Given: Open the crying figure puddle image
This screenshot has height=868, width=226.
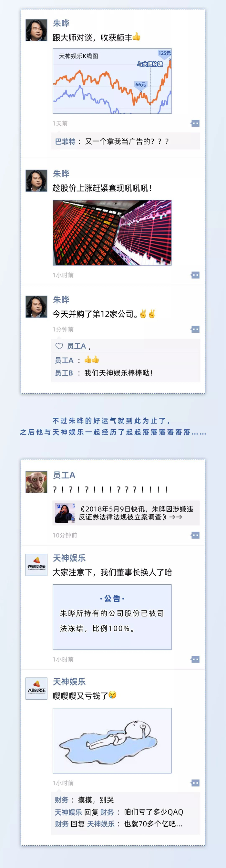Looking at the screenshot, I should (112, 741).
